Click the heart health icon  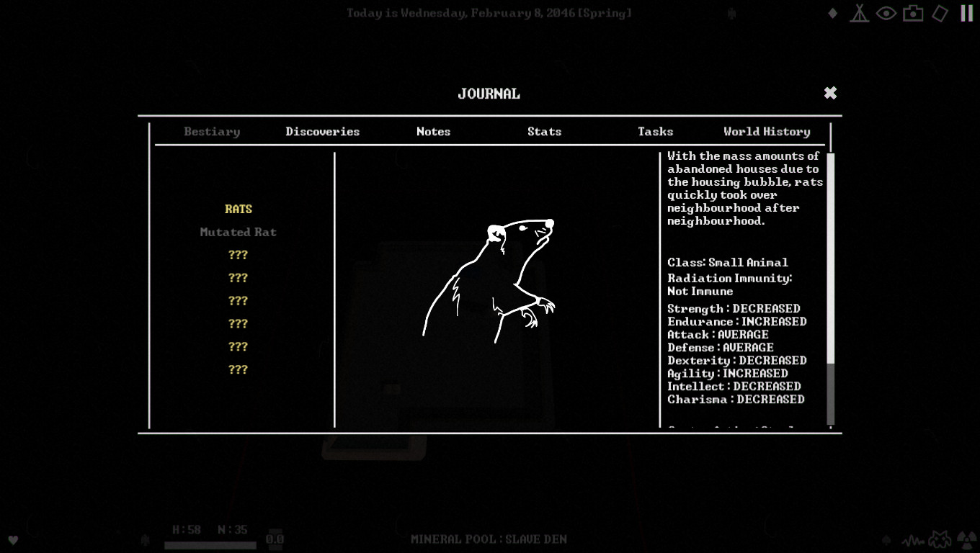(13, 540)
